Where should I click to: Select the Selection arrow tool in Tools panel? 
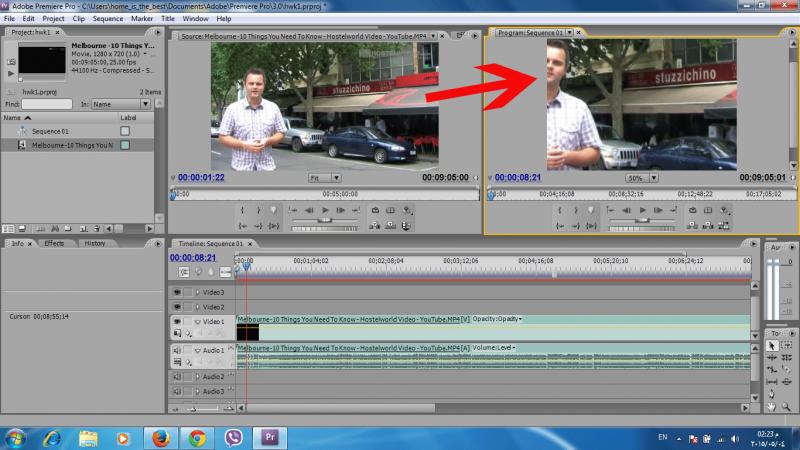pyautogui.click(x=771, y=345)
